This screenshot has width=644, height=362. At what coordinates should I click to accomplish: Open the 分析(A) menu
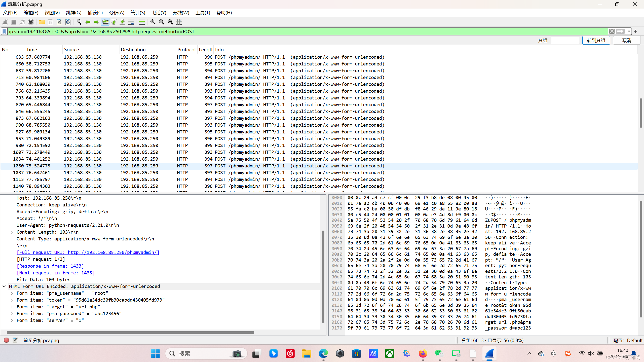coord(117,13)
